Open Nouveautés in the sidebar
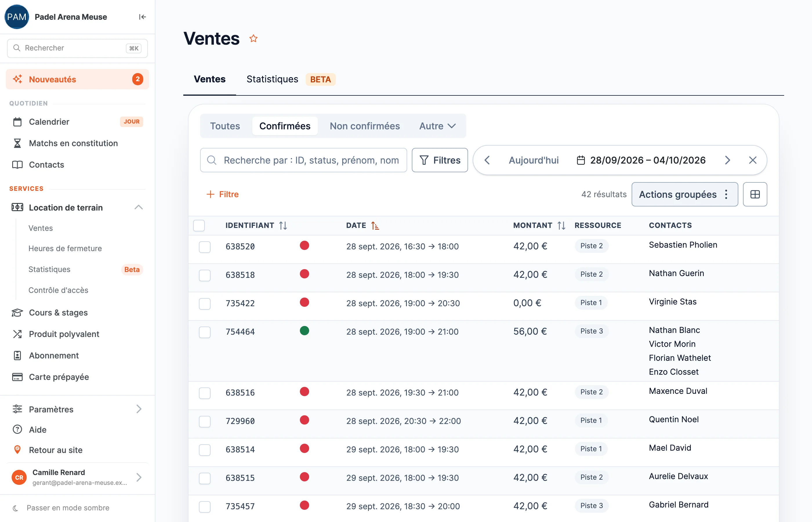 click(x=77, y=79)
